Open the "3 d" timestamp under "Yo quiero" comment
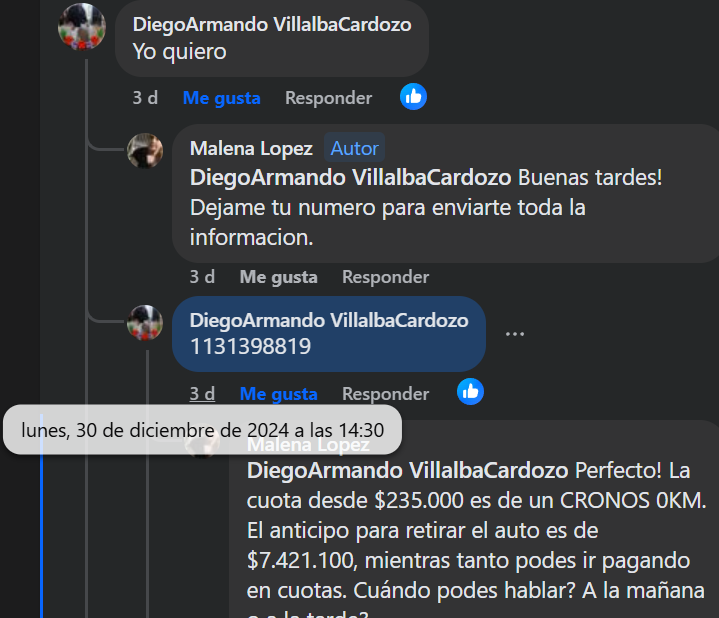The height and width of the screenshot is (618, 719). [145, 98]
